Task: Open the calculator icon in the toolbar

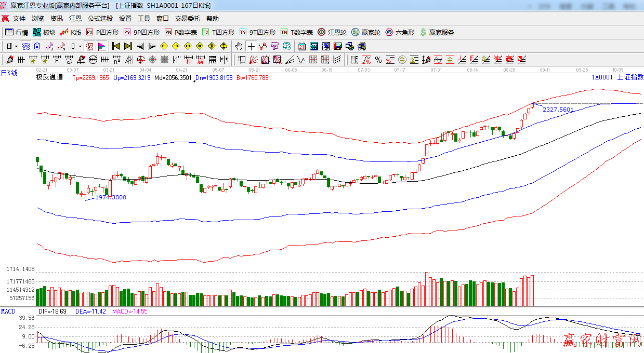Action: coord(314,46)
